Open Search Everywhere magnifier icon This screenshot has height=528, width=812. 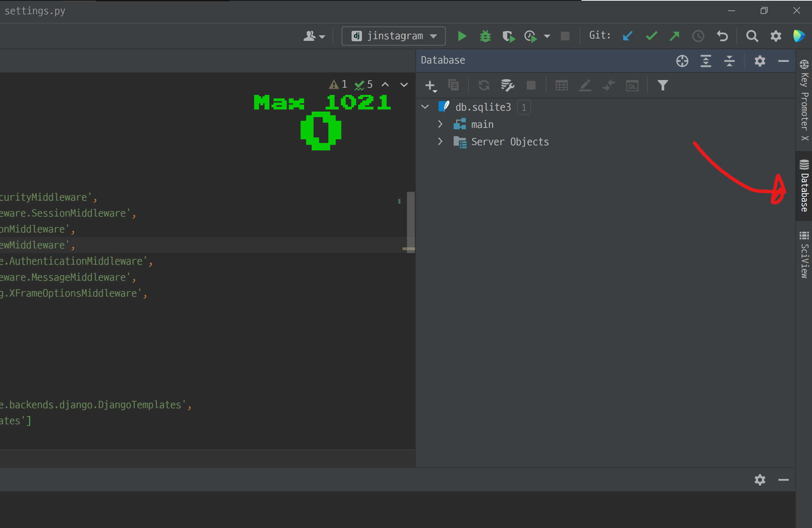[752, 36]
